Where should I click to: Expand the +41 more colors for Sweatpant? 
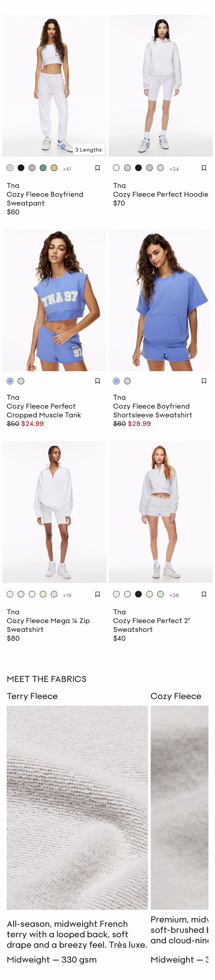[x=67, y=169]
